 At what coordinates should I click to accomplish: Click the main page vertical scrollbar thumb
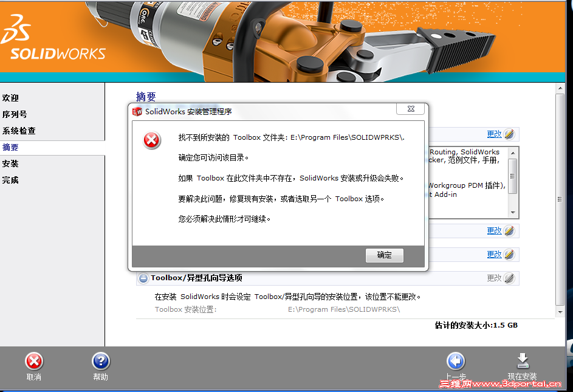(560, 199)
